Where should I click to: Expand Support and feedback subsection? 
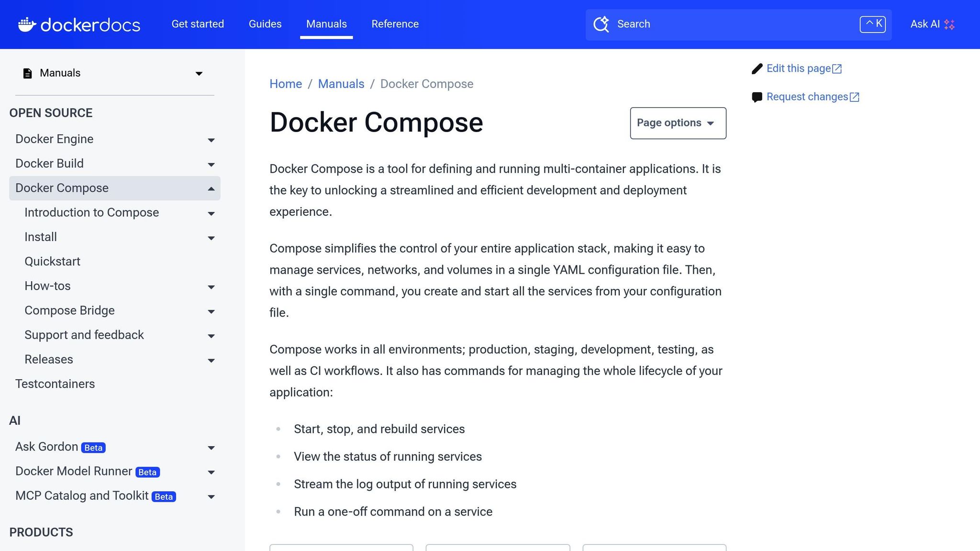tap(211, 336)
